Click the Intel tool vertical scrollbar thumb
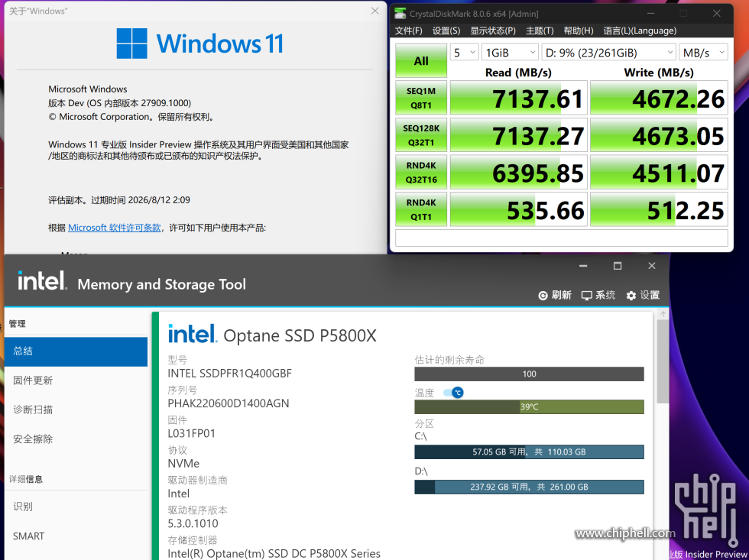The height and width of the screenshot is (560, 749). (663, 362)
